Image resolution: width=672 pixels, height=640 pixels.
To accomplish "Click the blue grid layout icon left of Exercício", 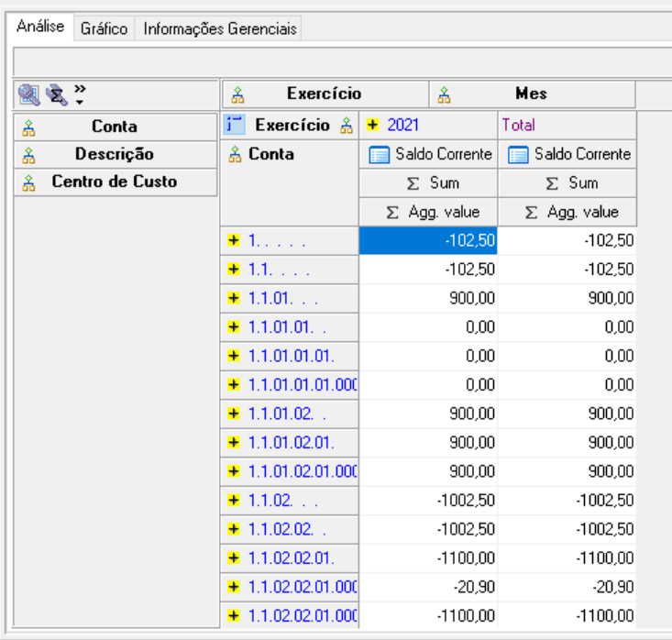I will pyautogui.click(x=235, y=125).
